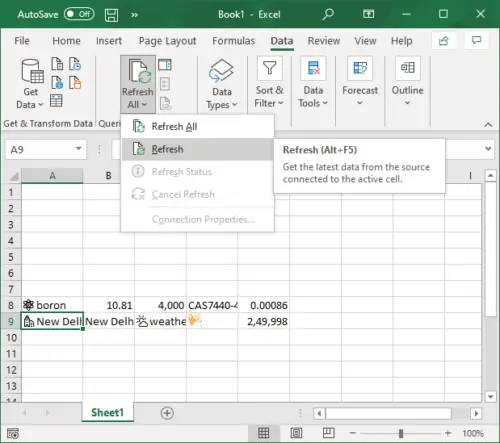Expand the formula bar chevron
This screenshot has height=443, width=500.
[x=488, y=149]
